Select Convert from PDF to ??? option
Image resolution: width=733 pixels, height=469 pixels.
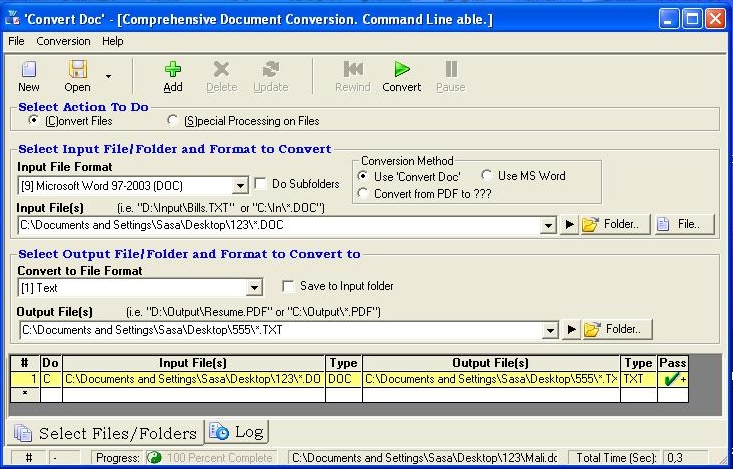pos(362,193)
